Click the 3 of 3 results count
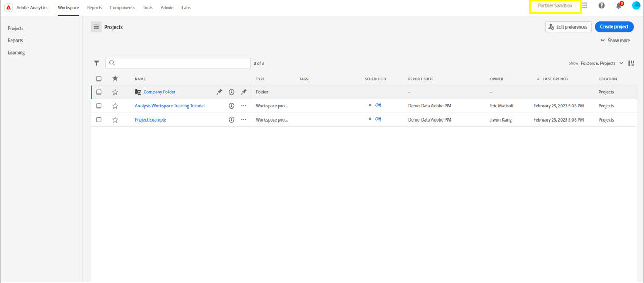 tap(259, 63)
